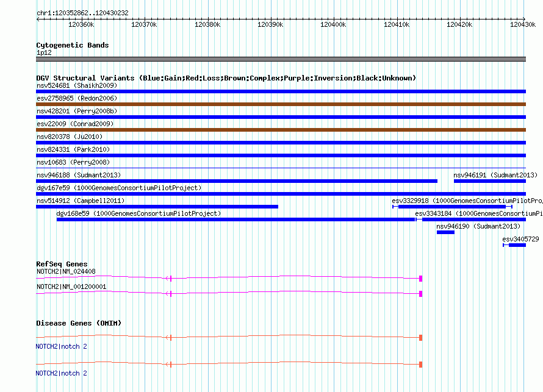The width and height of the screenshot is (543, 392).
Task: Select the DGV Structural Variants track title
Action: click(x=226, y=78)
